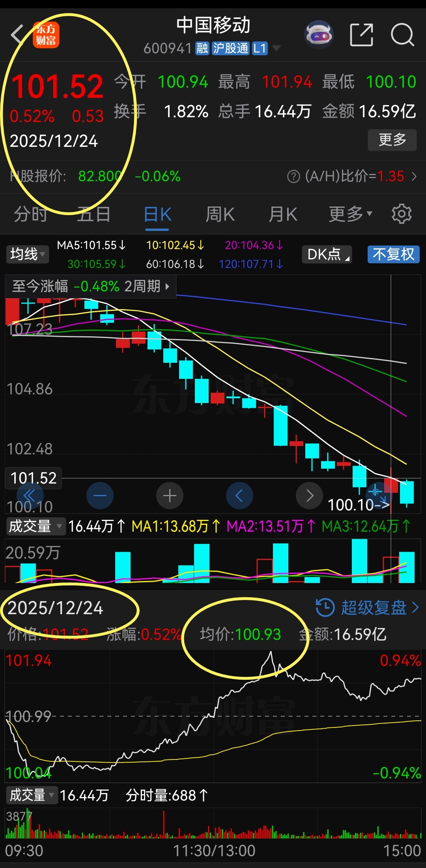The width and height of the screenshot is (426, 868).
Task: Tap the 东方财富 app logo
Action: 46,35
